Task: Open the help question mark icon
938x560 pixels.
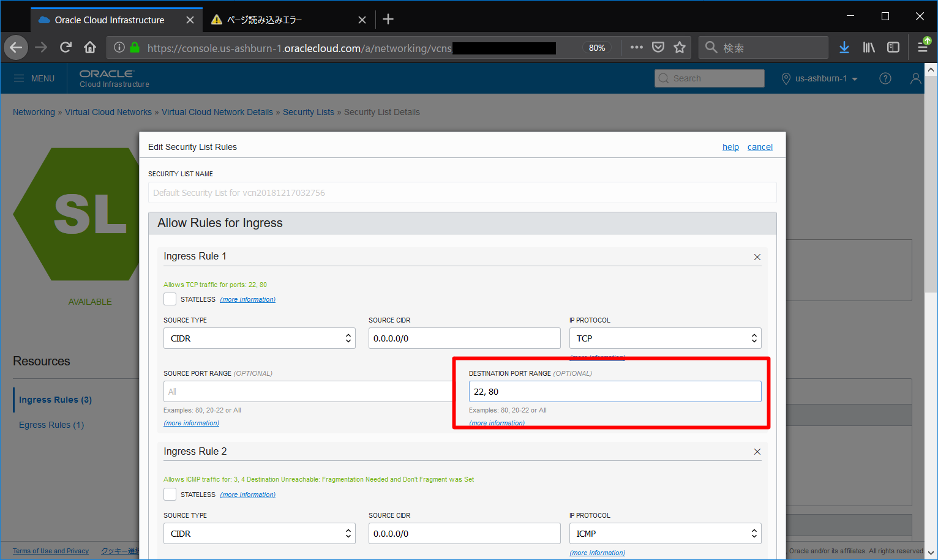Action: [885, 78]
